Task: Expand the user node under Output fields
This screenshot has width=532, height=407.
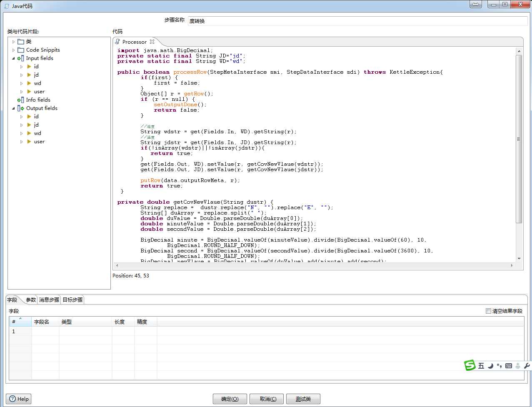Action: (x=22, y=142)
